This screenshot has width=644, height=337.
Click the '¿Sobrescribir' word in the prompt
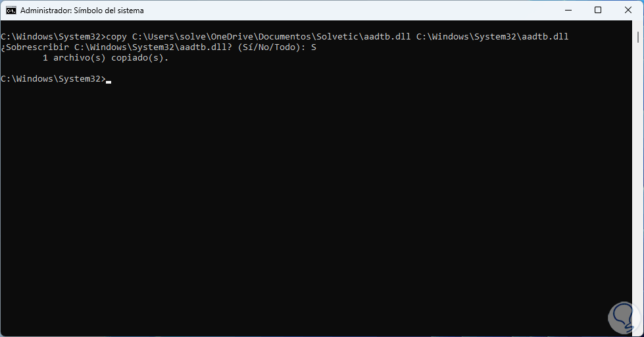coord(33,47)
